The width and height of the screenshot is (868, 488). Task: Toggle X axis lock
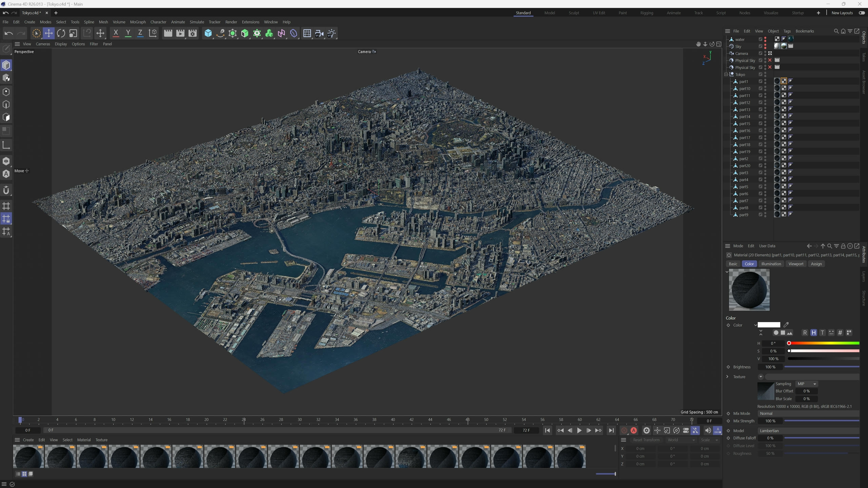coord(116,33)
